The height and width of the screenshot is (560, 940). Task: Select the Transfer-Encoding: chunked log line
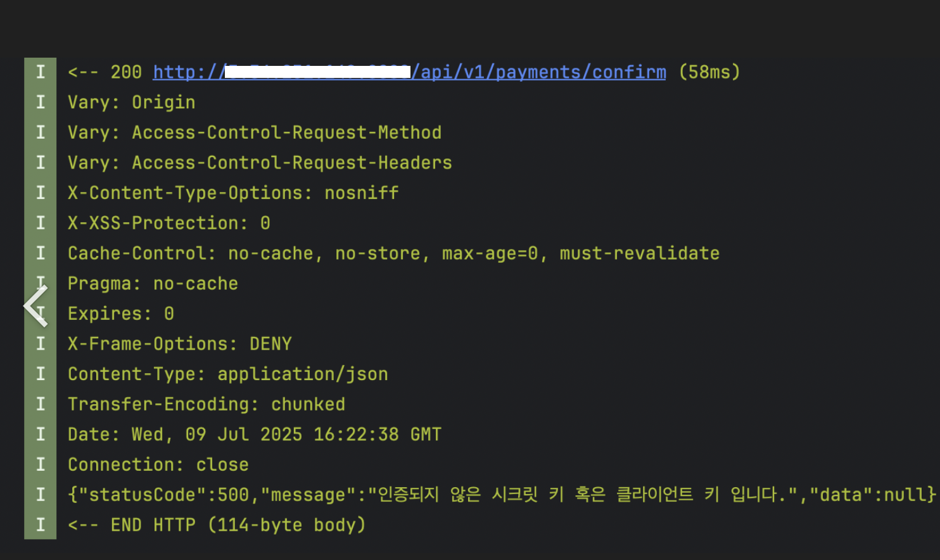(206, 404)
